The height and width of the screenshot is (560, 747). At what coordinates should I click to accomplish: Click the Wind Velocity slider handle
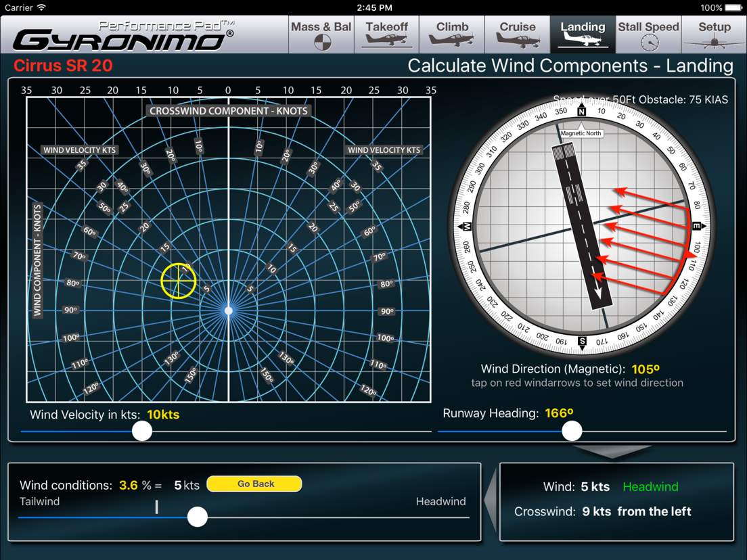142,431
